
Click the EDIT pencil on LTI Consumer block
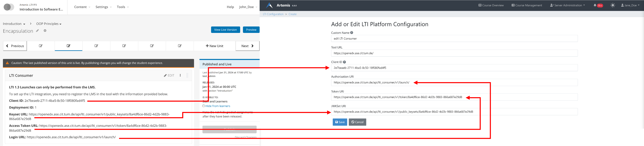click(169, 75)
